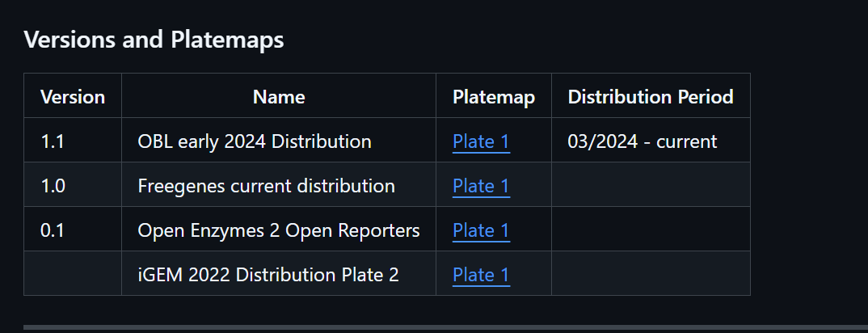Open the Plate 1 link for OBL early 2024 Distribution

(481, 141)
